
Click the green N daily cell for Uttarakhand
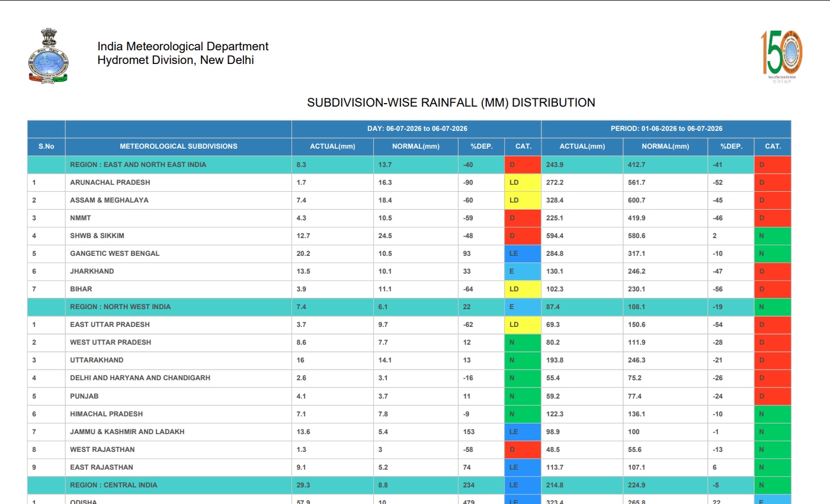(x=523, y=360)
